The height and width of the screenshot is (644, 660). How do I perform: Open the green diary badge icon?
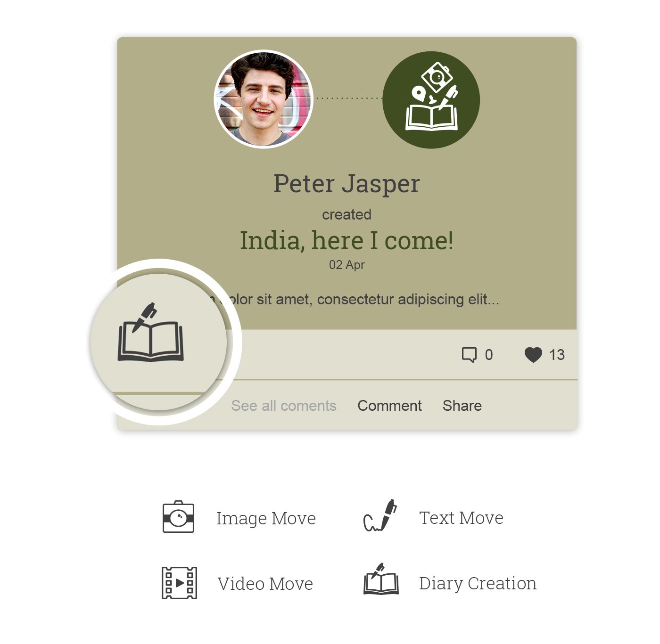pyautogui.click(x=431, y=100)
